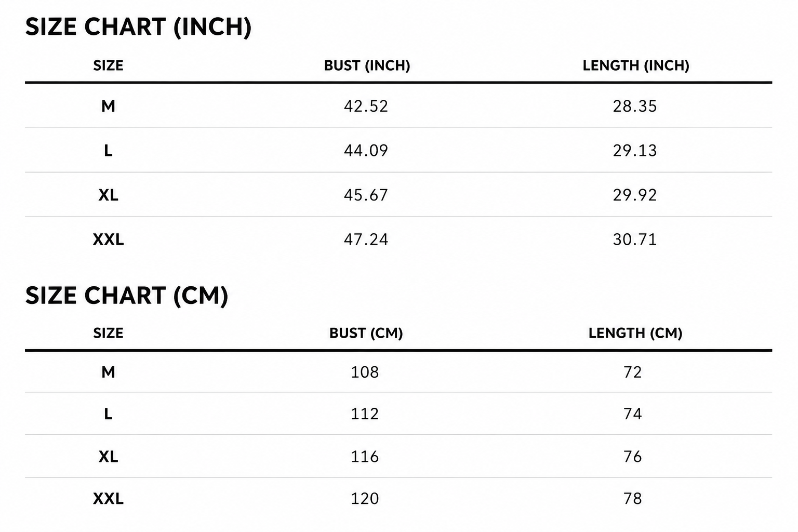Click the 78 length cm value

[x=633, y=499]
